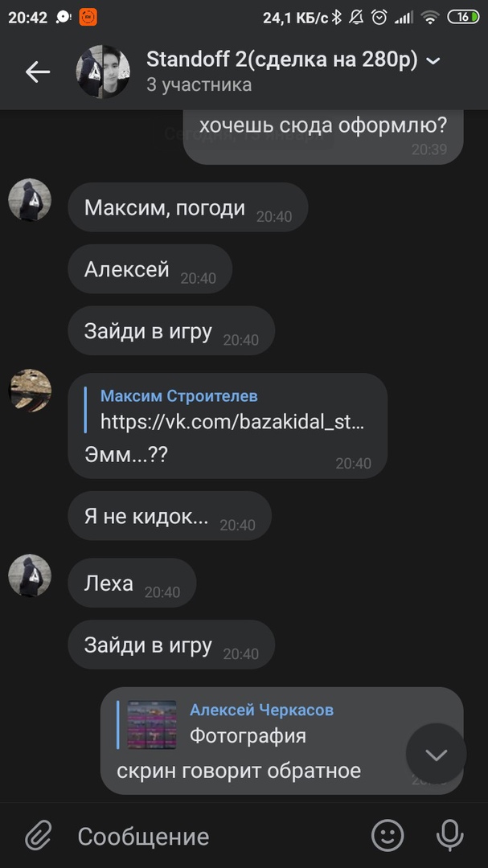Expand the chat title dropdown chevron
This screenshot has width=488, height=868.
click(433, 61)
